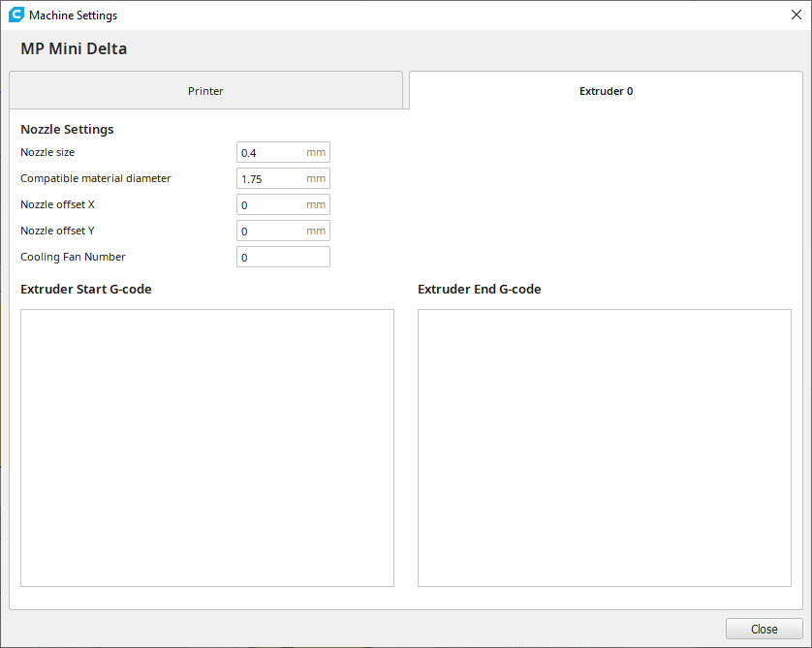The width and height of the screenshot is (812, 648).
Task: Focus the Nozzle offset X field
Action: [283, 204]
